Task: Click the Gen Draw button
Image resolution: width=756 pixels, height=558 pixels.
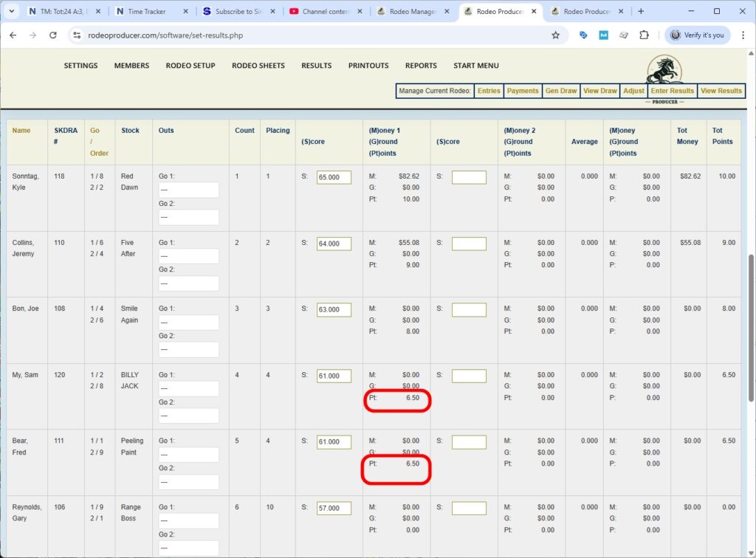Action: (561, 91)
